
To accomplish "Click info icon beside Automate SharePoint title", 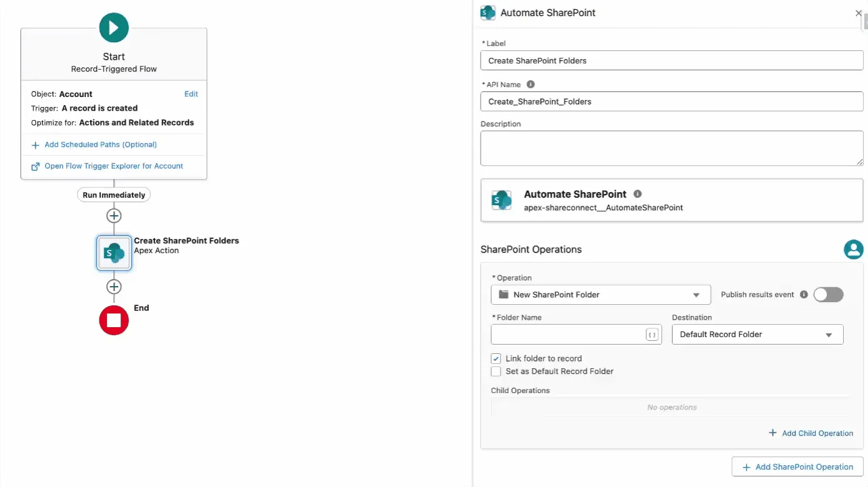I will coord(637,193).
